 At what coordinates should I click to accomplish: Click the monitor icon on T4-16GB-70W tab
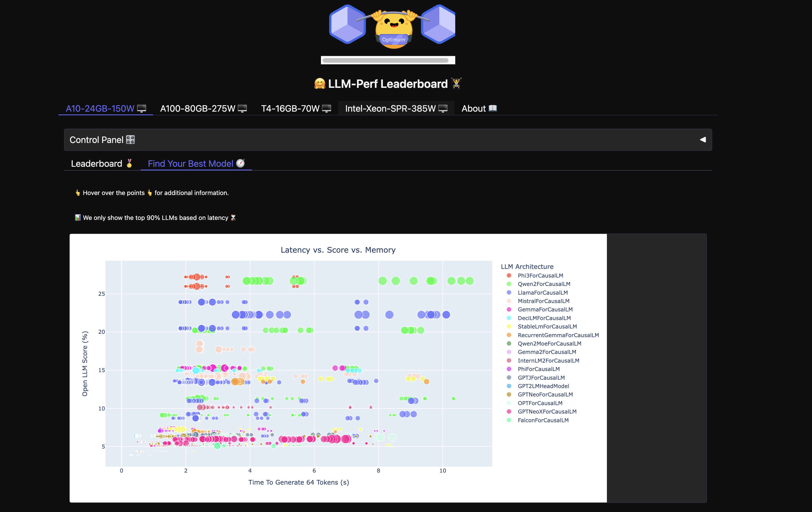pos(327,109)
